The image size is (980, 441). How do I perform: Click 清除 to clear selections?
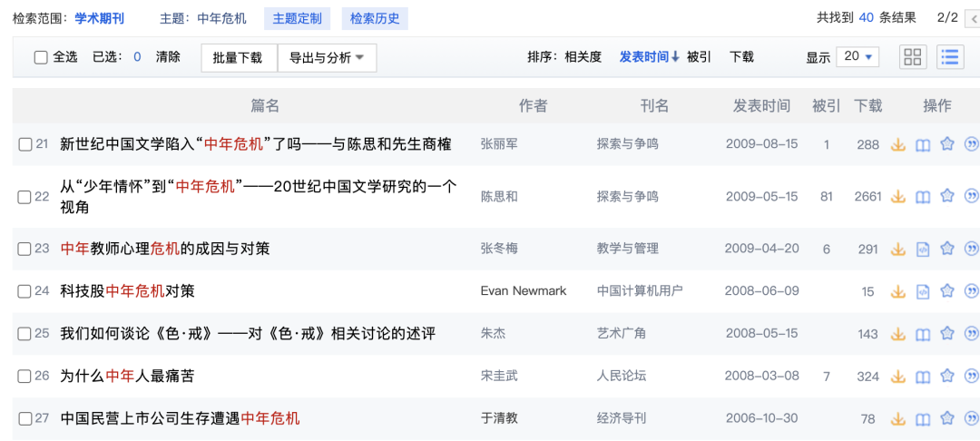(x=168, y=57)
